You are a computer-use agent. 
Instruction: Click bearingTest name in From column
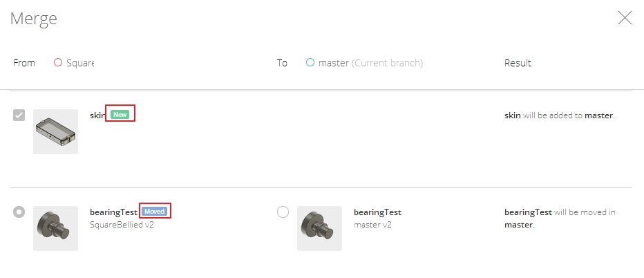coord(113,212)
